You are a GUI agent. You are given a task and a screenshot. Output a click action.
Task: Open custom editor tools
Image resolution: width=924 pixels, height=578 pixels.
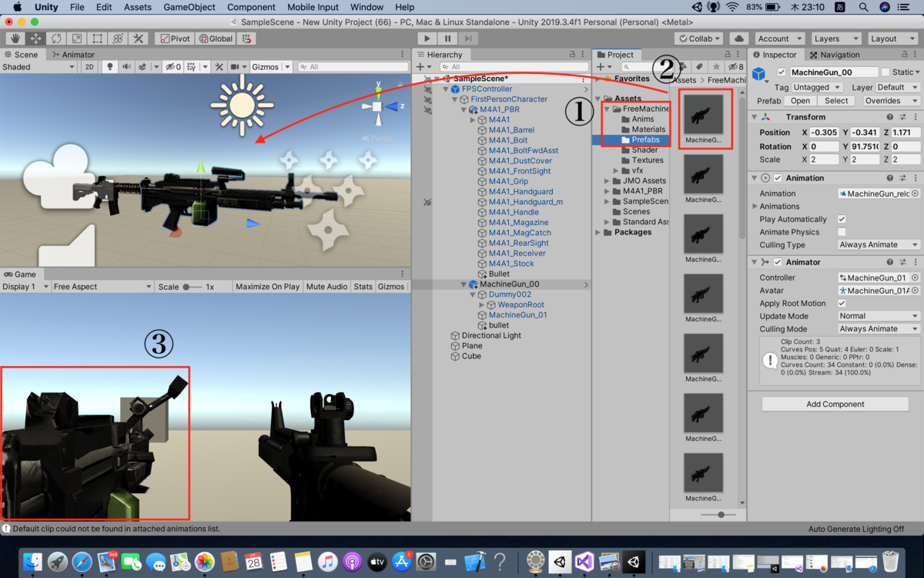point(139,39)
